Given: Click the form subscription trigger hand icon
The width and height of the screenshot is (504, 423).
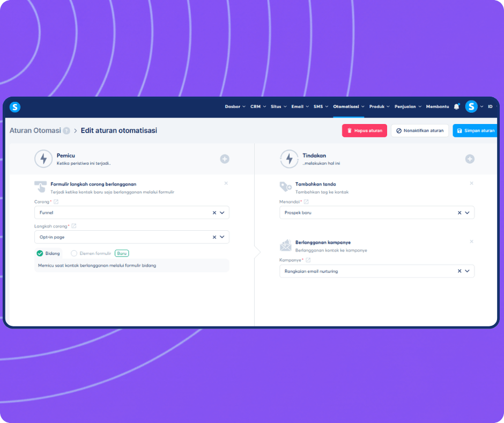Looking at the screenshot, I should point(41,186).
